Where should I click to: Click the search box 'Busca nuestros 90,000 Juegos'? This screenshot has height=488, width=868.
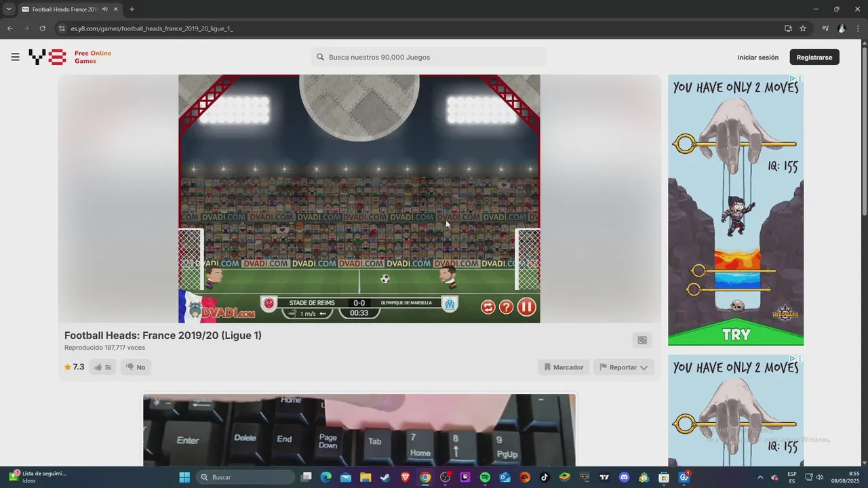tap(429, 57)
